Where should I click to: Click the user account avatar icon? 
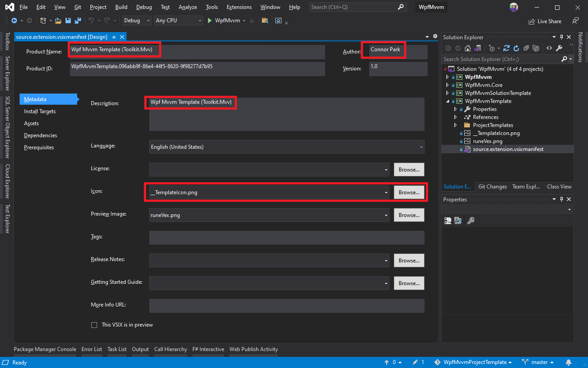(x=514, y=7)
